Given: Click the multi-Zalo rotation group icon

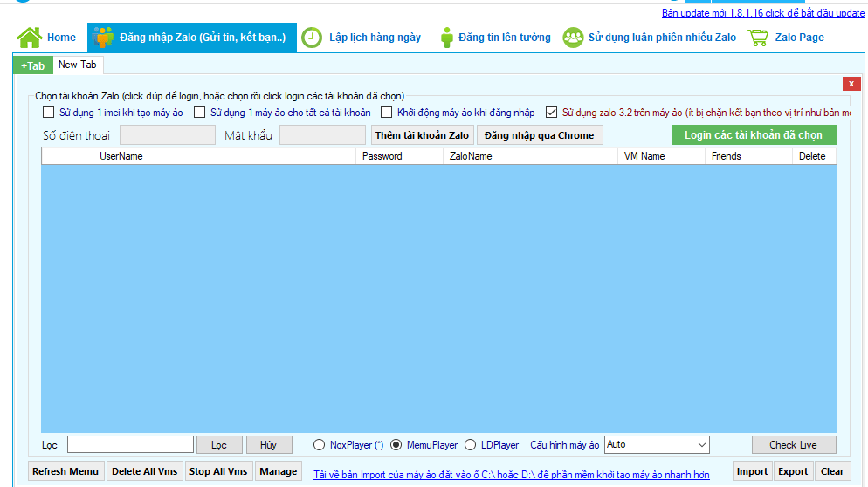Looking at the screenshot, I should pyautogui.click(x=573, y=38).
